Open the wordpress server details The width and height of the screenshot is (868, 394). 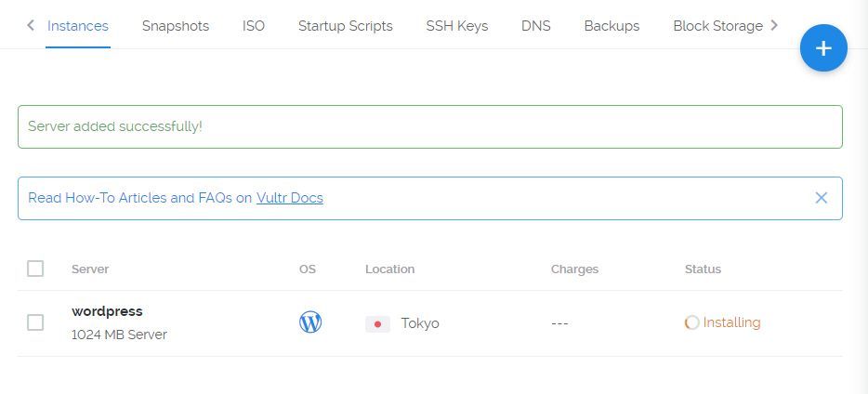[107, 311]
